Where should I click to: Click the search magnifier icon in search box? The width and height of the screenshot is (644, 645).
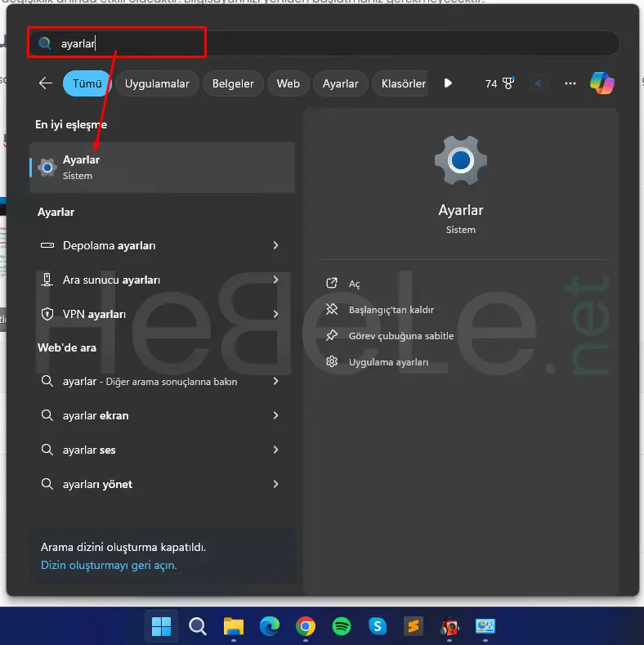44,43
